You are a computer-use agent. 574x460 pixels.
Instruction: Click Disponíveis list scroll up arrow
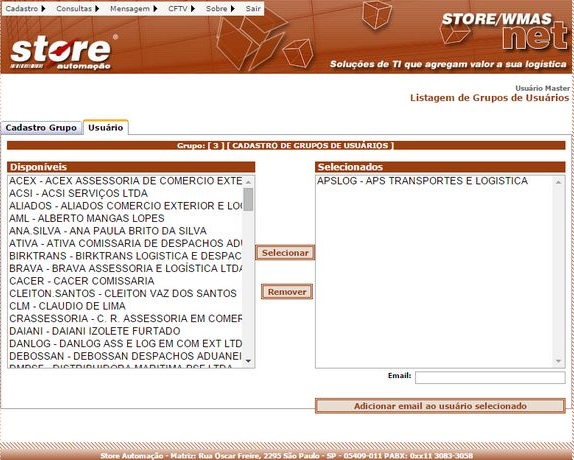click(248, 182)
